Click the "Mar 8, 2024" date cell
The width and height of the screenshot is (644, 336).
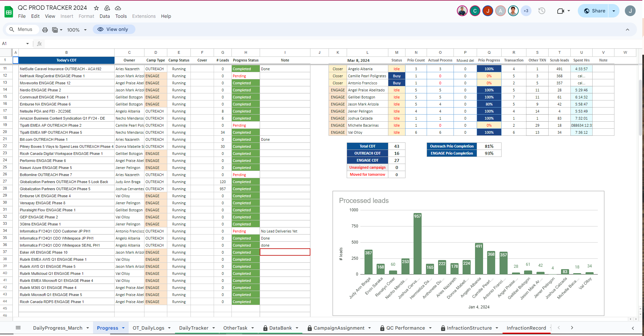coord(368,60)
